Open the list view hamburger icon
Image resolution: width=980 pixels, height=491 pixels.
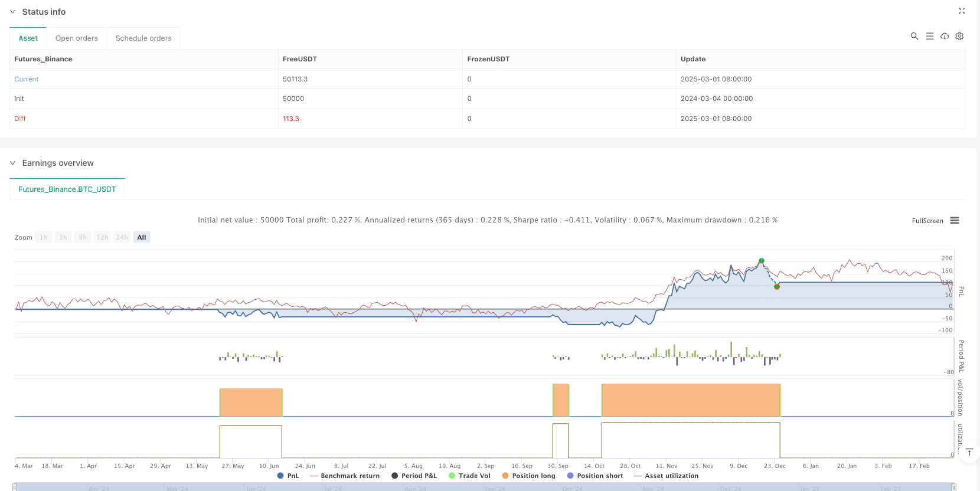tap(929, 36)
